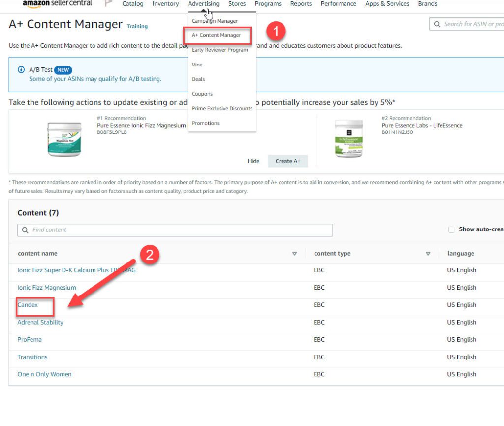This screenshot has width=504, height=426.
Task: Focus the Find content search field
Action: tap(175, 230)
